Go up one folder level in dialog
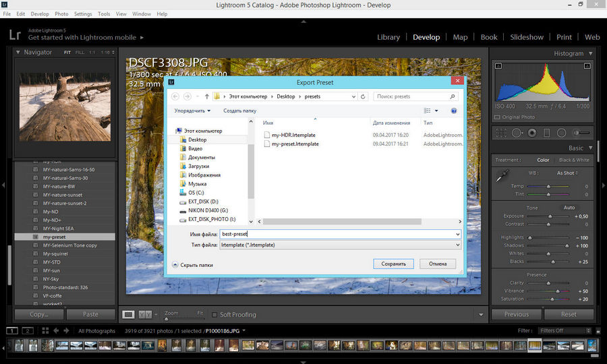The image size is (607, 364). pyautogui.click(x=206, y=96)
